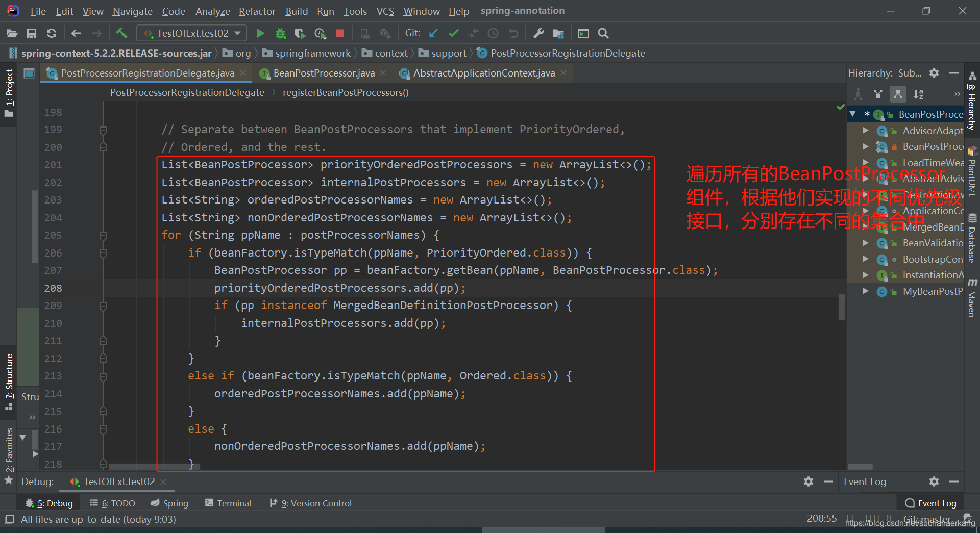Update project via Git blue arrow
This screenshot has height=533, width=980.
pos(433,33)
